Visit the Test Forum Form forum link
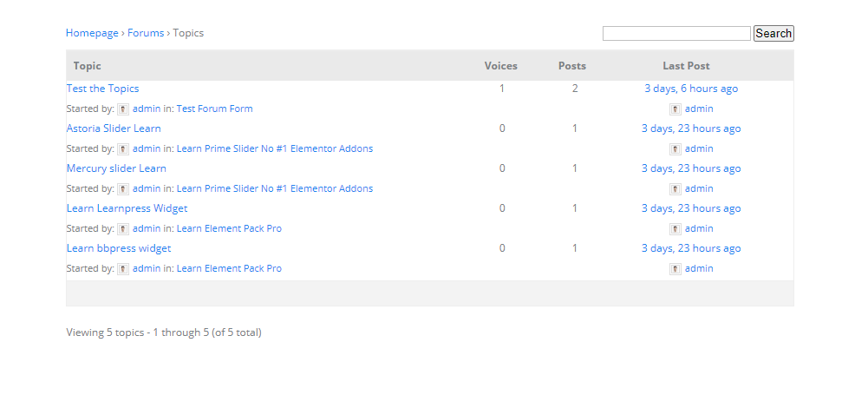This screenshot has width=868, height=395. [214, 109]
